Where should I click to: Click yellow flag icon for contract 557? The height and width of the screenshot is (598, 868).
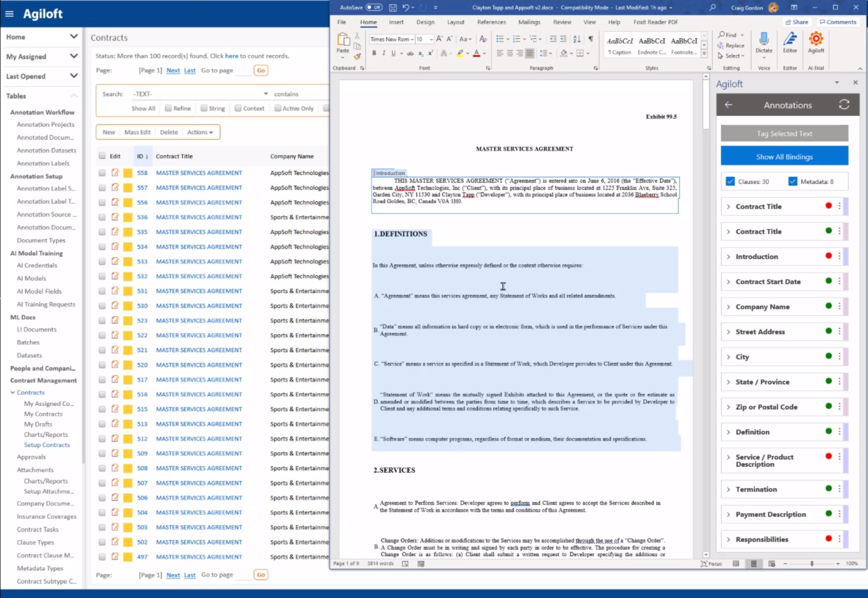tap(128, 188)
